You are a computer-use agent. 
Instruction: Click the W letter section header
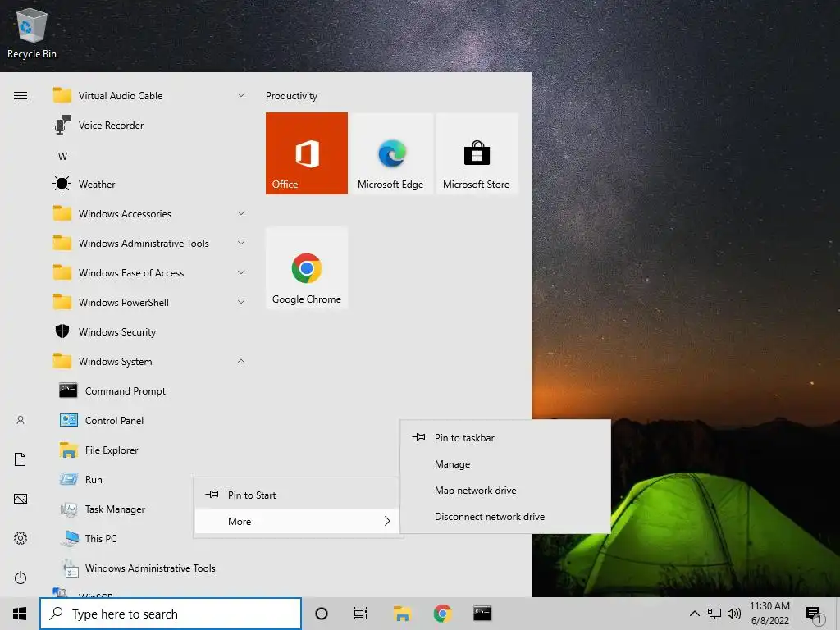[62, 157]
